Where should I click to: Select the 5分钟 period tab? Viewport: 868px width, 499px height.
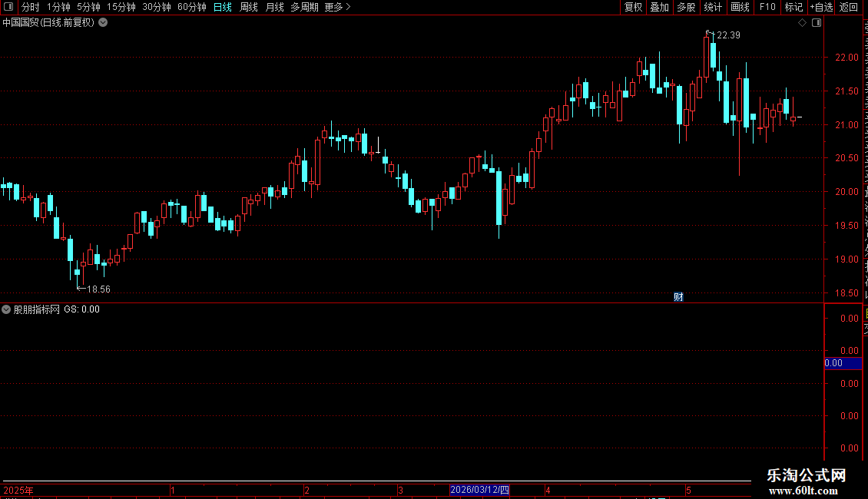pyautogui.click(x=88, y=7)
